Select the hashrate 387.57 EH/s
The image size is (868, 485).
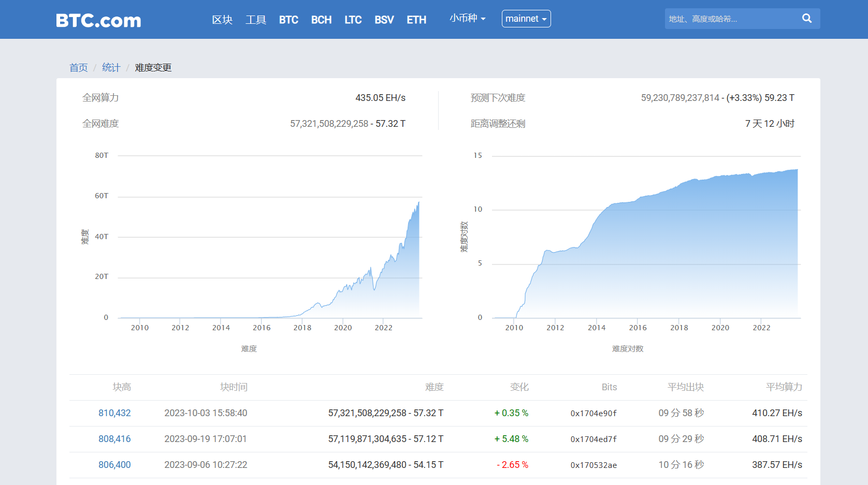(x=777, y=465)
